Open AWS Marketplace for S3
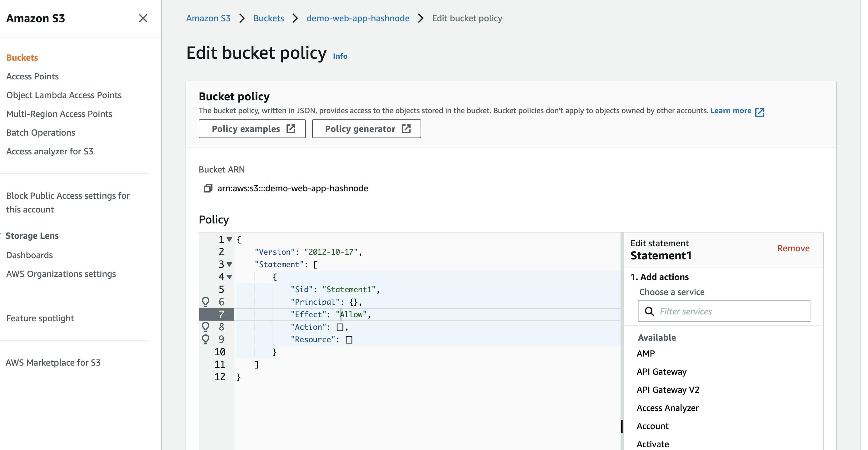 [53, 362]
